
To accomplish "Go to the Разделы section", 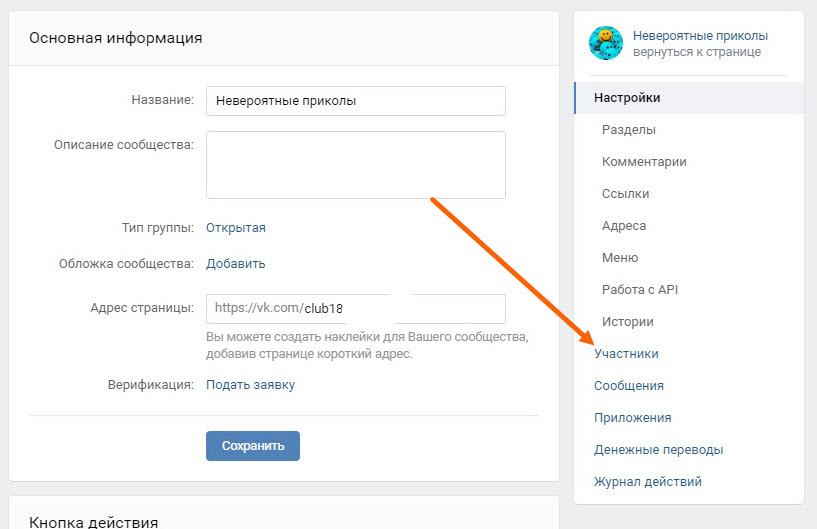I will (629, 130).
